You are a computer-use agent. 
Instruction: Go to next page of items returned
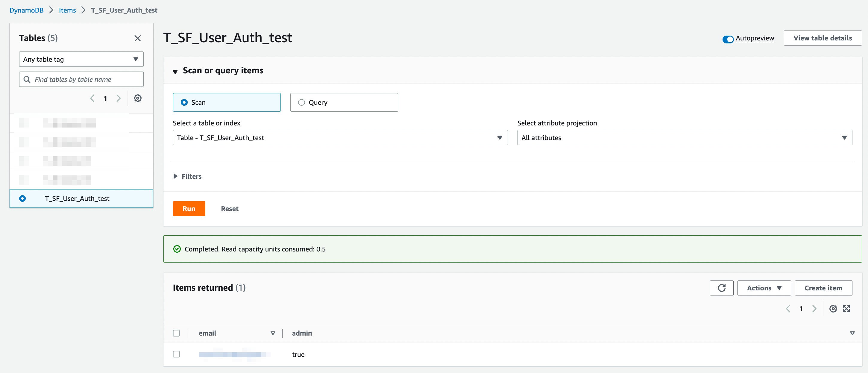click(814, 309)
